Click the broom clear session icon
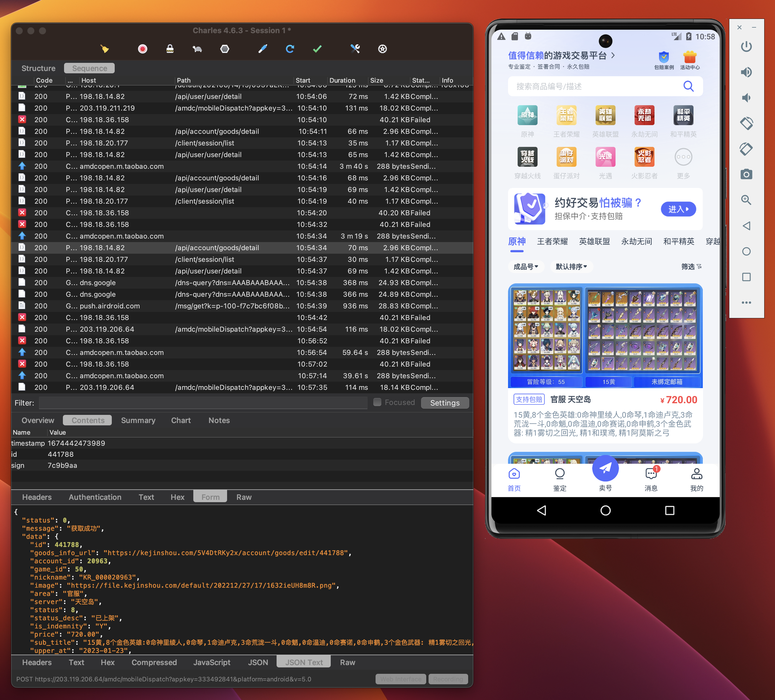 pos(105,49)
